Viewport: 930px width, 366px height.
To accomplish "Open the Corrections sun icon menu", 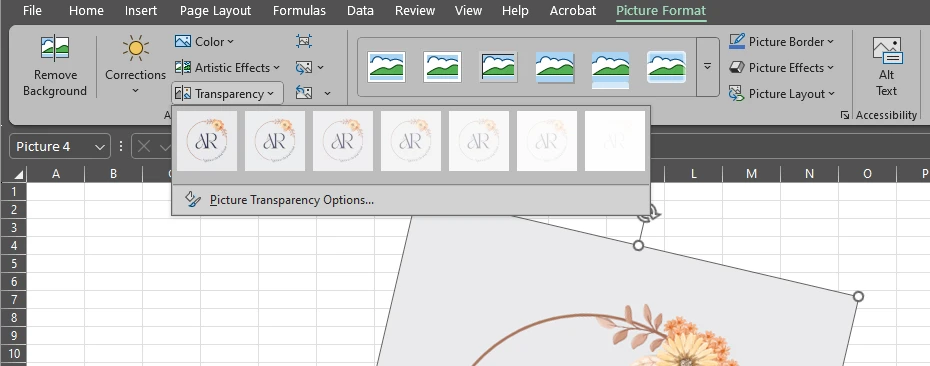I will tap(135, 65).
